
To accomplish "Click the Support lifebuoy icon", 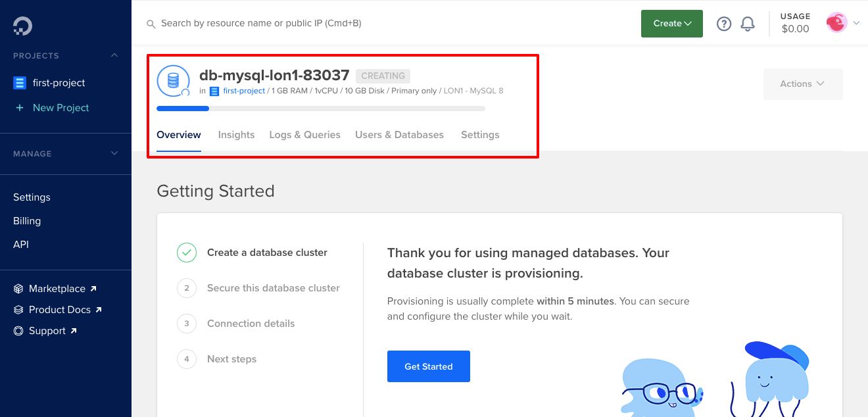I will point(18,331).
